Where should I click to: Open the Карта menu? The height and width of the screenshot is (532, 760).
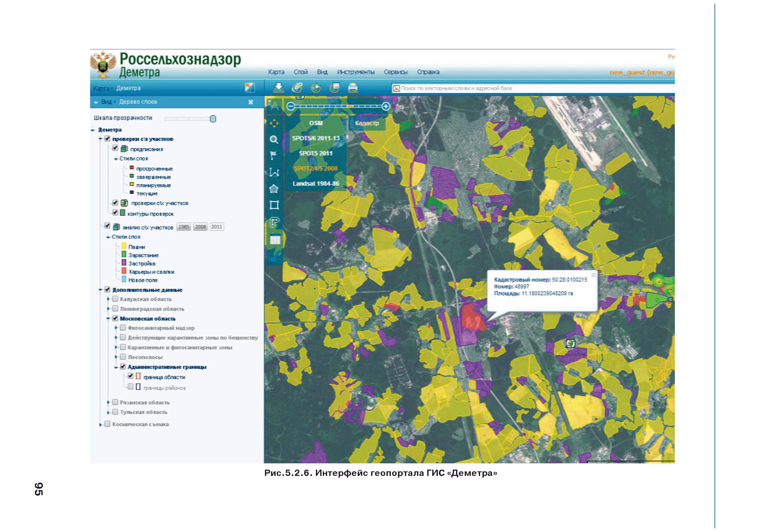pyautogui.click(x=276, y=72)
